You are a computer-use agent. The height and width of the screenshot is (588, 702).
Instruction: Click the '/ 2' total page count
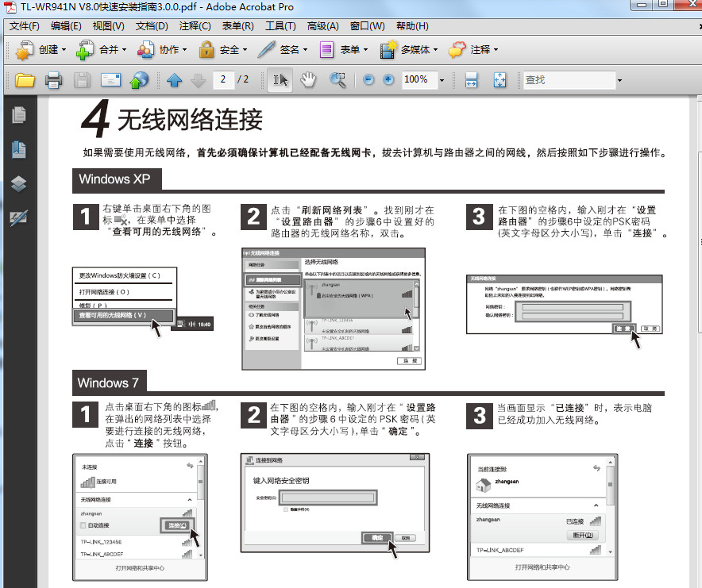click(243, 79)
